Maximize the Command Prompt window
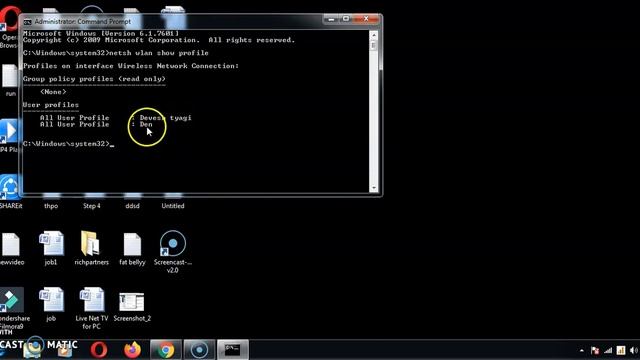Image resolution: width=640 pixels, height=360 pixels. pos(346,19)
